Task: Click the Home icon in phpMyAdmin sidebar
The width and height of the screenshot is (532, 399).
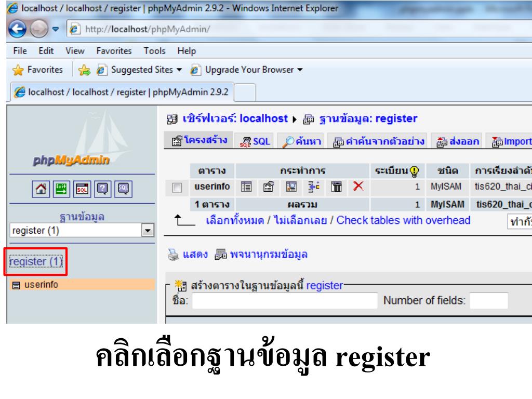Action: [41, 189]
